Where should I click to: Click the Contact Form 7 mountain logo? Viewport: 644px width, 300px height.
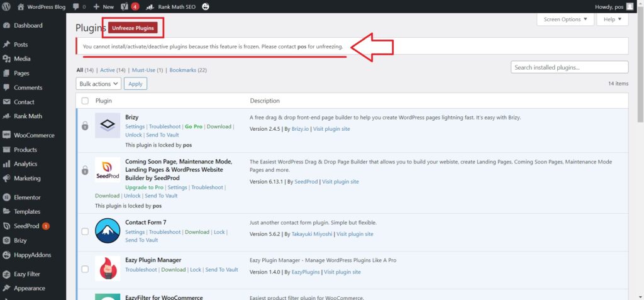(108, 231)
